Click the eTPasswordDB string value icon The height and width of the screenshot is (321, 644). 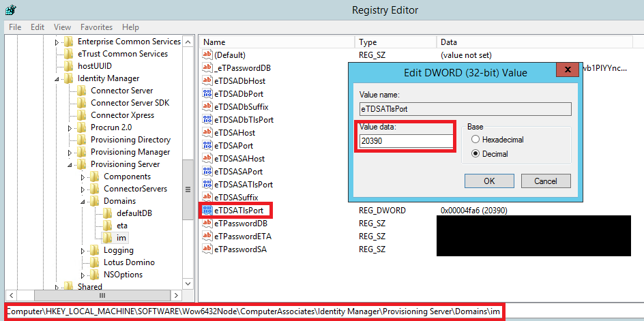207,224
